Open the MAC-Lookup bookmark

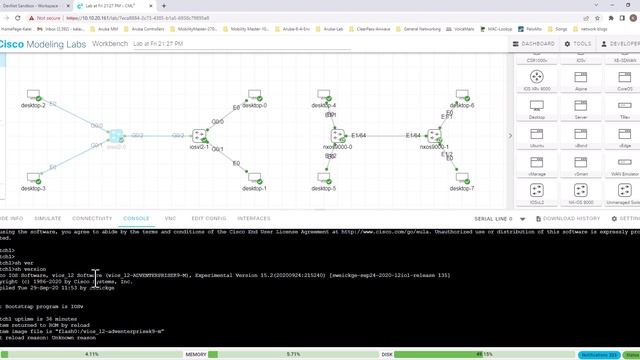pos(496,29)
